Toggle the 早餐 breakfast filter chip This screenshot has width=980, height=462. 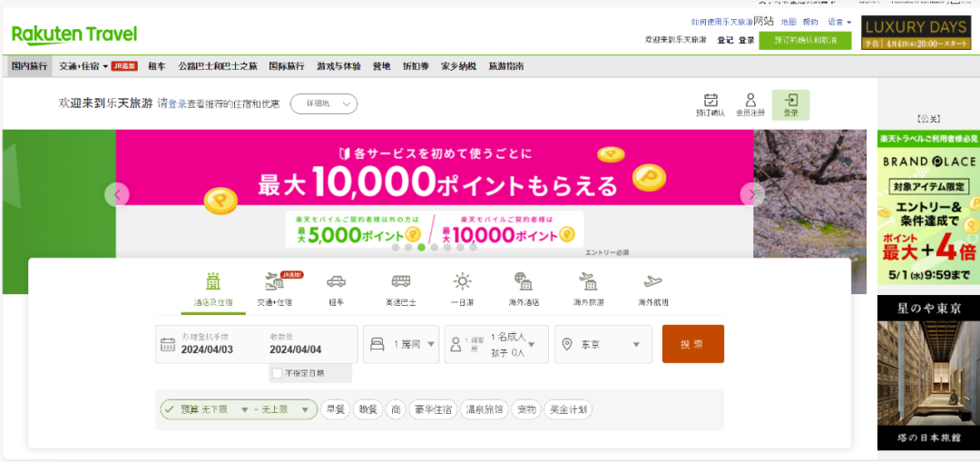pyautogui.click(x=335, y=409)
